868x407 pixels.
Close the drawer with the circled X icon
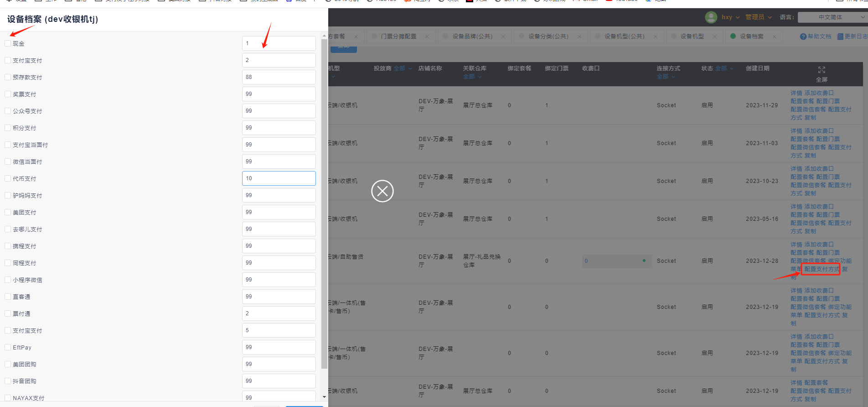click(382, 191)
